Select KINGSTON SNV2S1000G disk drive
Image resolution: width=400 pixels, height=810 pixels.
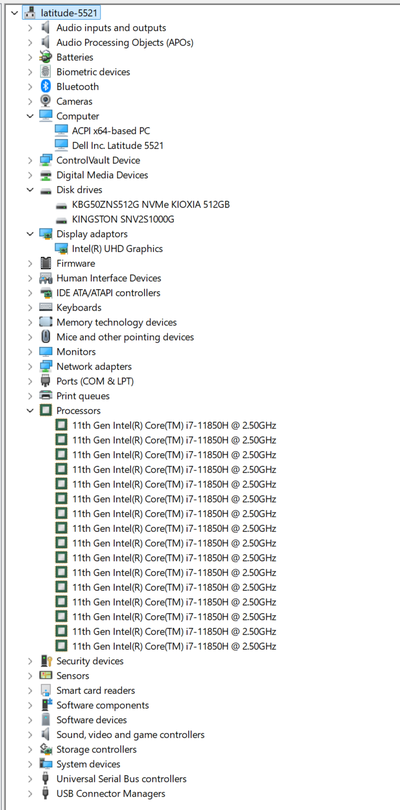(123, 219)
